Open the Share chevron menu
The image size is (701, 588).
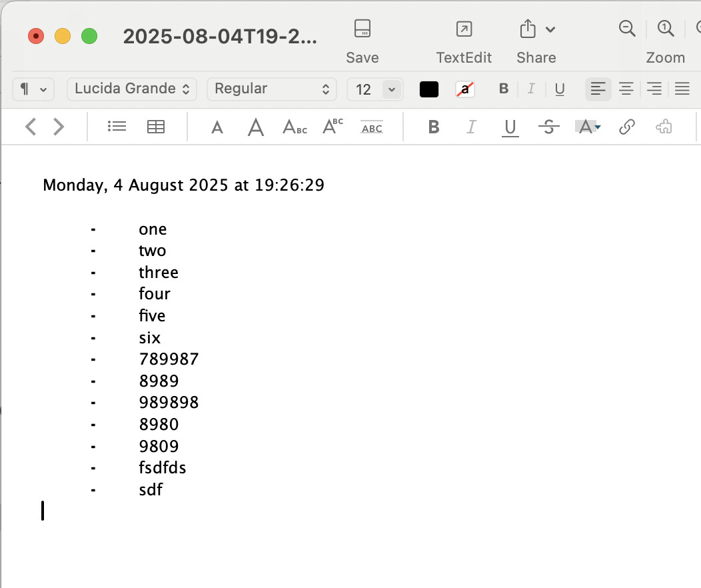pos(550,29)
